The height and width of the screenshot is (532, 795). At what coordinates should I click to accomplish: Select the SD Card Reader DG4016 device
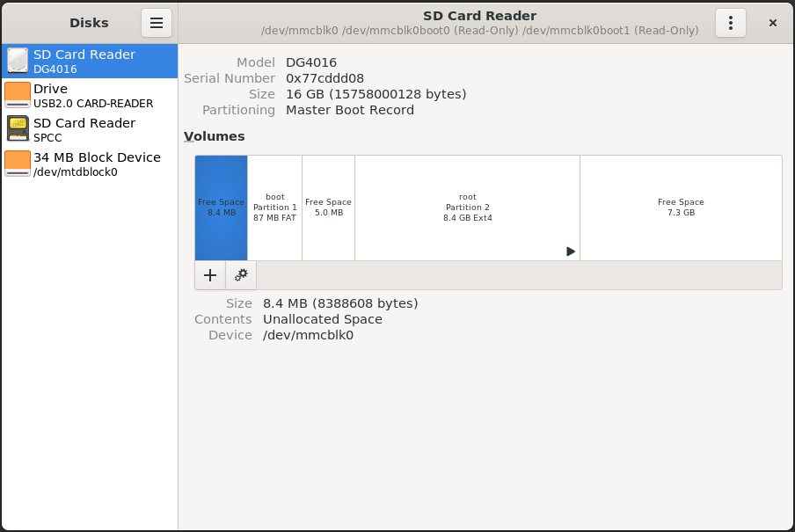[x=90, y=61]
